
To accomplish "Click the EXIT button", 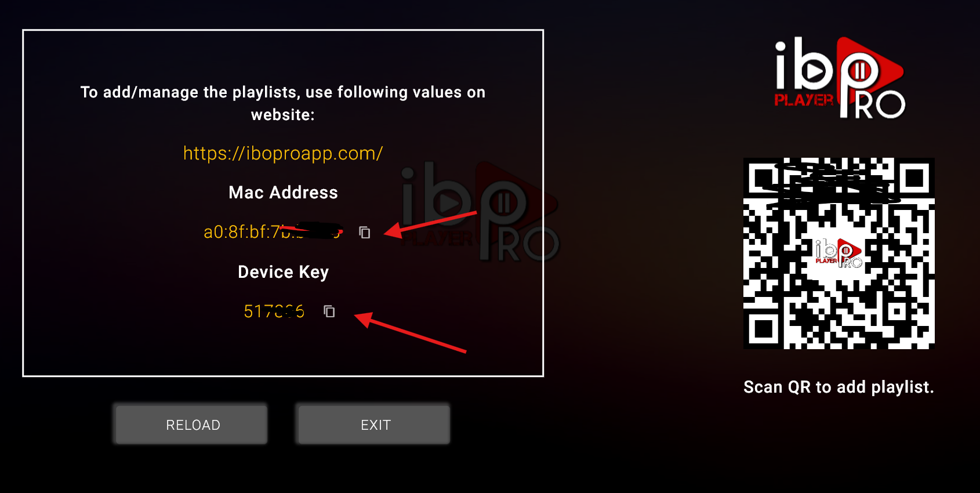I will coord(374,425).
